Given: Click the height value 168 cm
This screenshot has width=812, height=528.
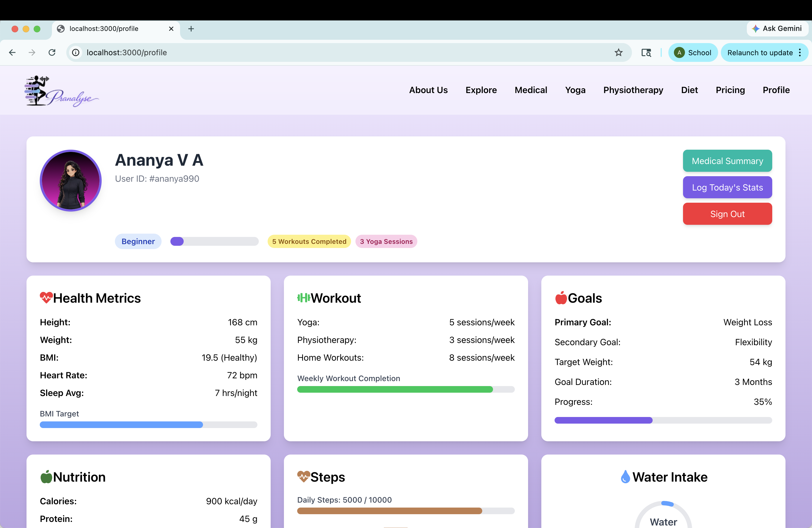Looking at the screenshot, I should point(242,322).
